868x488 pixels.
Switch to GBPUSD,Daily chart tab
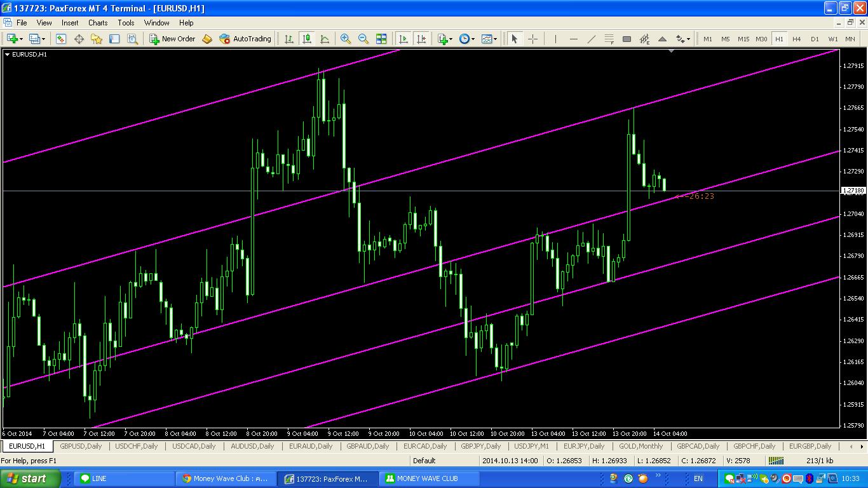pyautogui.click(x=81, y=446)
